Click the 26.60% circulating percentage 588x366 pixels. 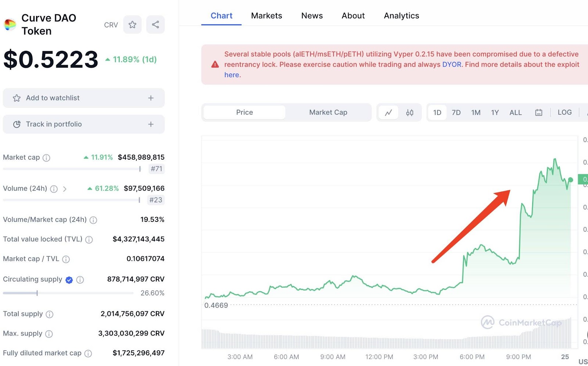(153, 293)
